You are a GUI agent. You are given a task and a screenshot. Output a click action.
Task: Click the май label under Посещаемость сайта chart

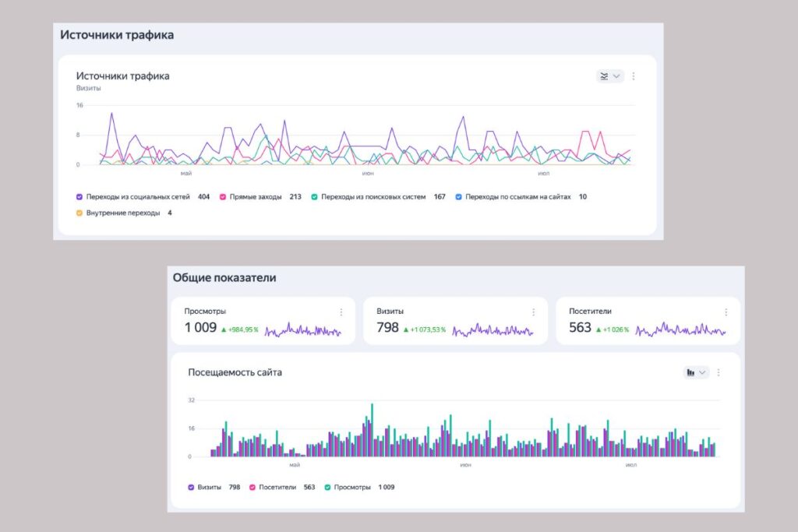[x=294, y=465]
